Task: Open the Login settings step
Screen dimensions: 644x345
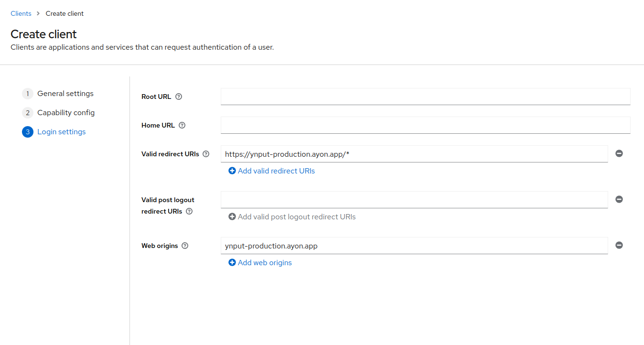Action: [x=61, y=131]
